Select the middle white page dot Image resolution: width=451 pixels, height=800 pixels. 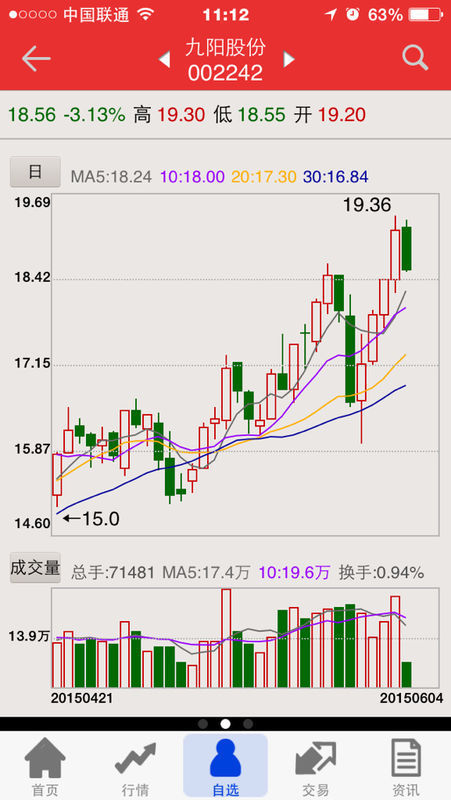pos(226,724)
